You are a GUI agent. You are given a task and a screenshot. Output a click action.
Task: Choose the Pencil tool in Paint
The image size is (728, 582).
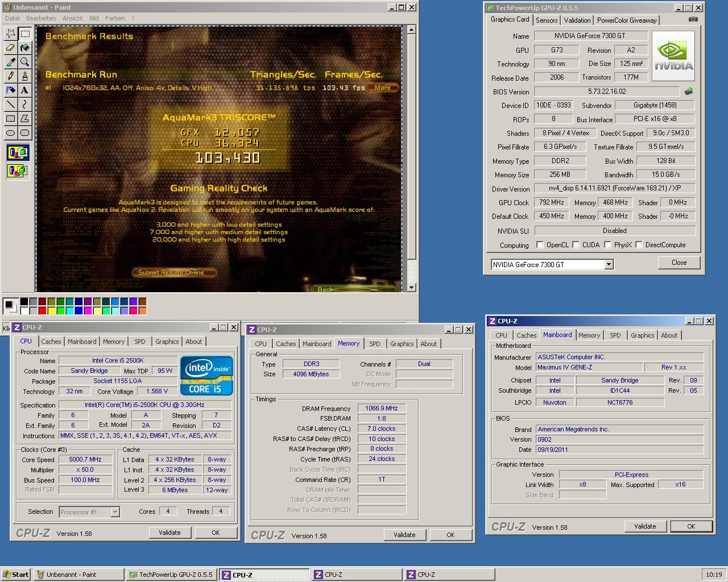[x=11, y=76]
